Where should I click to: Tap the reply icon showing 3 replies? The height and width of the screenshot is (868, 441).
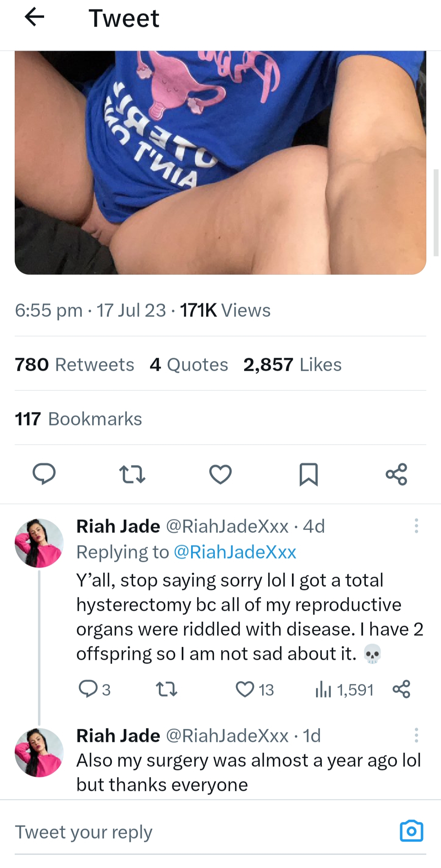pos(94,690)
